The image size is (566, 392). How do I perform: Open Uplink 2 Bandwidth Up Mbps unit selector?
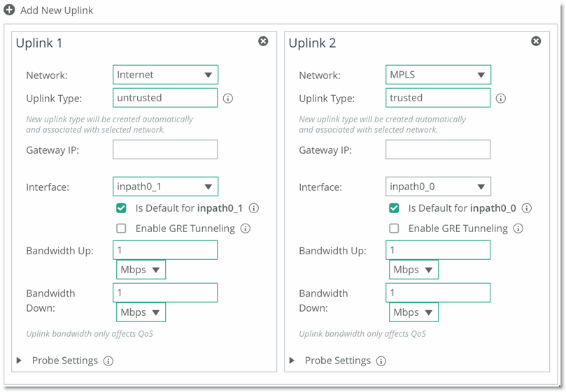(x=413, y=270)
